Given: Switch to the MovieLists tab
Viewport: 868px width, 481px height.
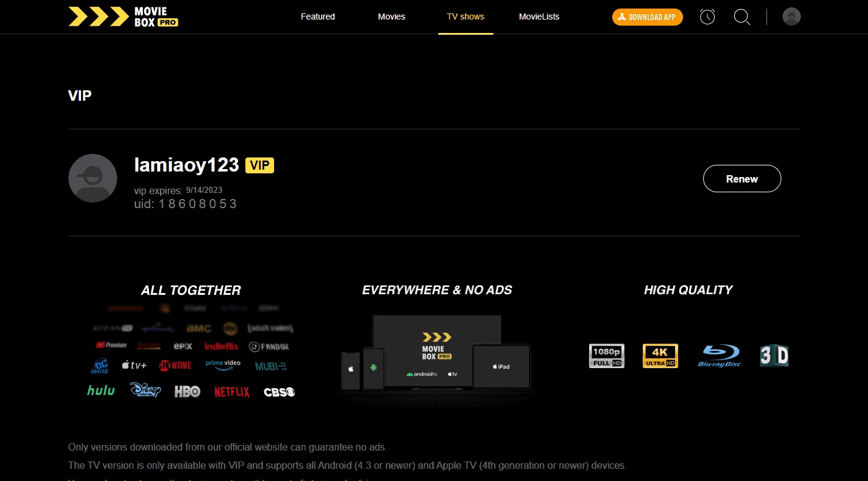Looking at the screenshot, I should (x=539, y=16).
